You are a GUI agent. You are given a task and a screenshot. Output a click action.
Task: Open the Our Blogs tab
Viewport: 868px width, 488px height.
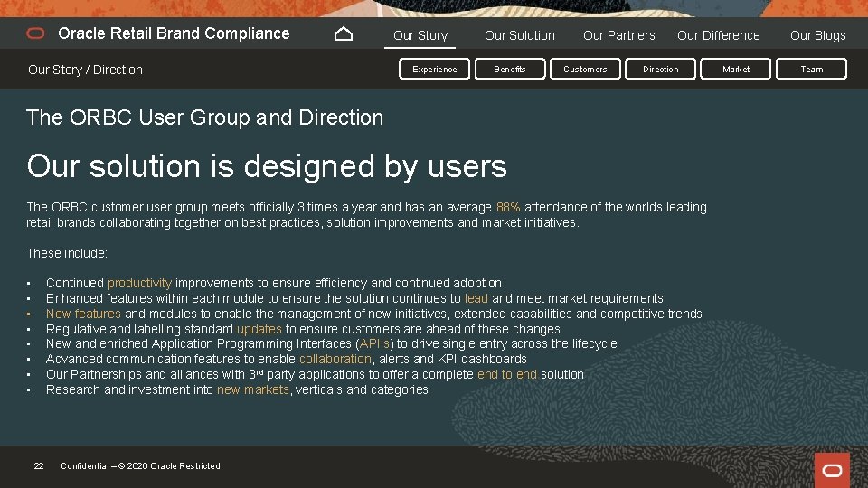point(817,35)
